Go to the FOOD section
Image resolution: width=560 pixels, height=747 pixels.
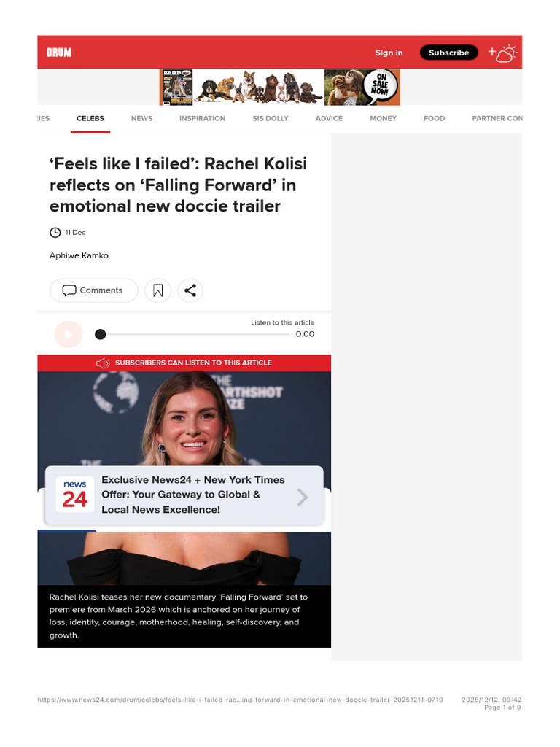pos(435,118)
